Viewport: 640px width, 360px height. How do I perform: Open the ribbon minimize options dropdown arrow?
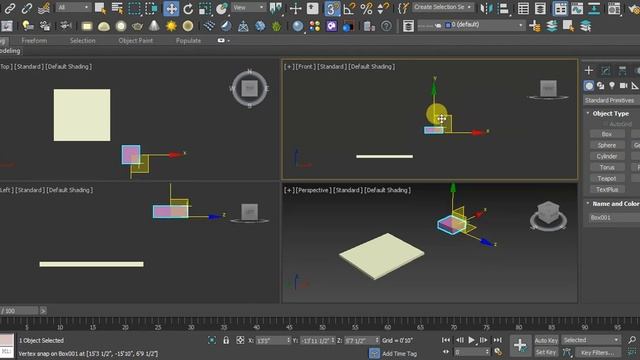point(228,40)
